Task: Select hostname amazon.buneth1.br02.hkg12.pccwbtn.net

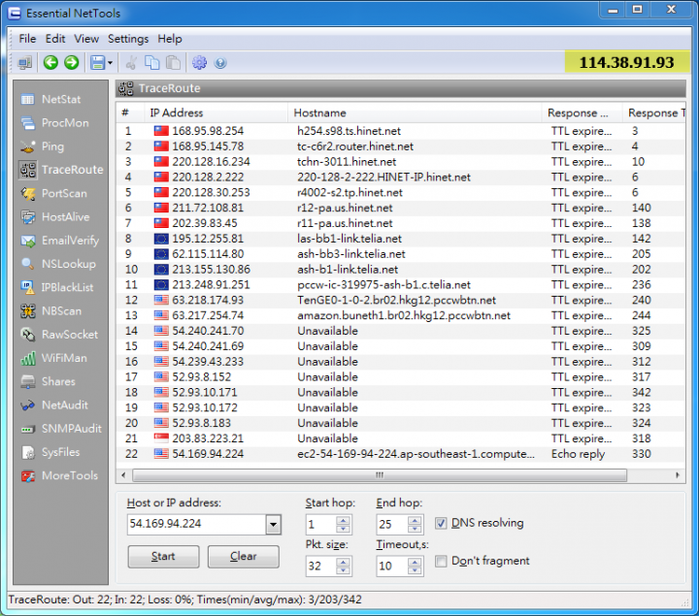Action: coord(404,316)
